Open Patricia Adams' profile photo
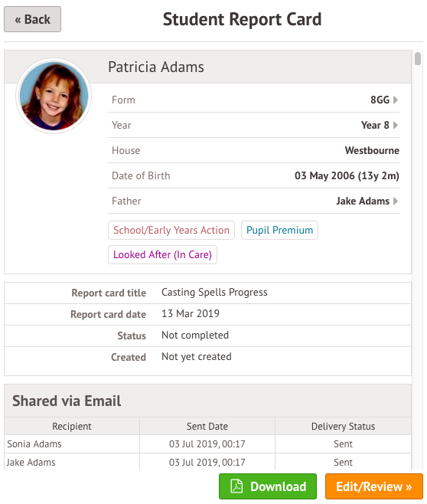 (x=54, y=96)
